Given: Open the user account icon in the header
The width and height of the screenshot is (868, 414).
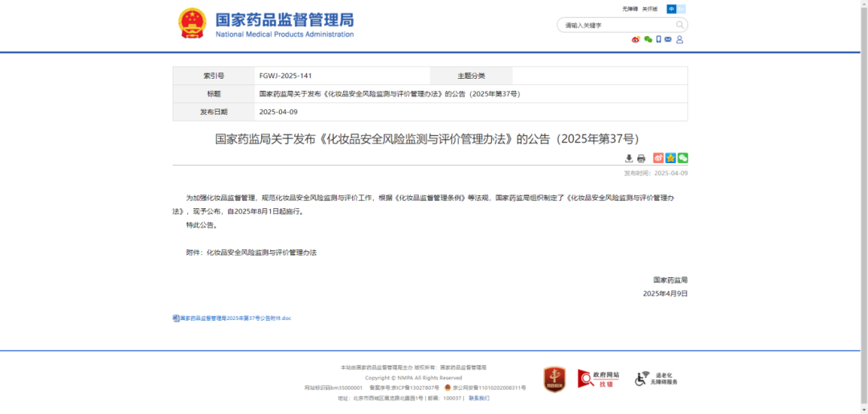Looking at the screenshot, I should [680, 39].
